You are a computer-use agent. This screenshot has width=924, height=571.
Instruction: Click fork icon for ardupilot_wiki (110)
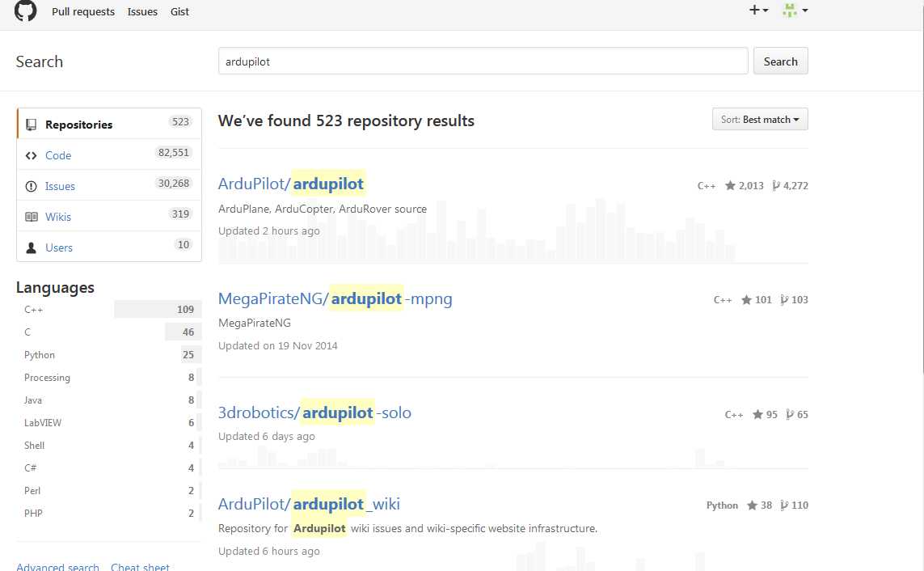click(x=784, y=505)
